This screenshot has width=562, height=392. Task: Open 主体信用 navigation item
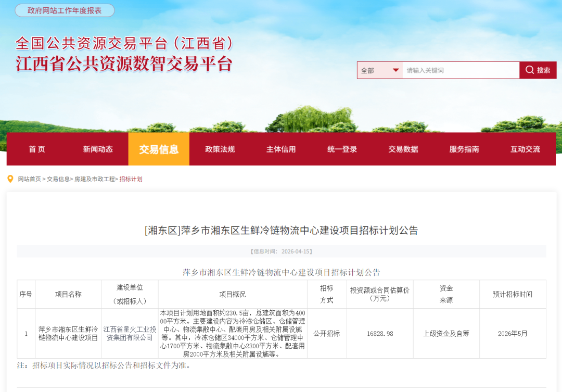point(281,149)
